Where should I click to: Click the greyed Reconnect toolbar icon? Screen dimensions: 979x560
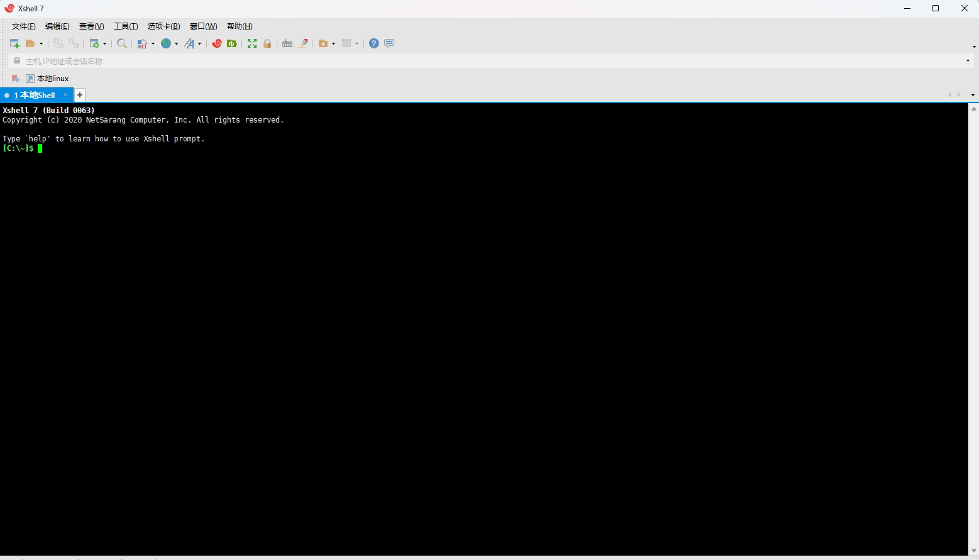coord(58,43)
